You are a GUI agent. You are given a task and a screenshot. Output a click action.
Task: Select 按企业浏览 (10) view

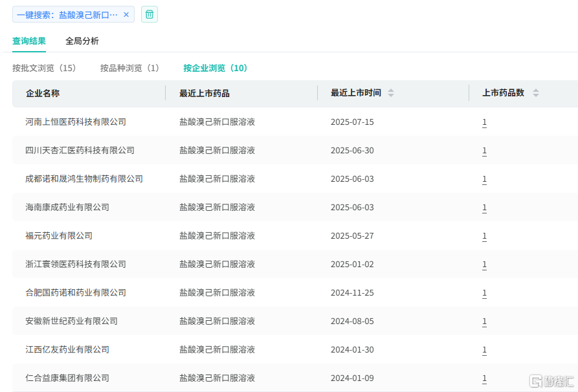pyautogui.click(x=216, y=68)
